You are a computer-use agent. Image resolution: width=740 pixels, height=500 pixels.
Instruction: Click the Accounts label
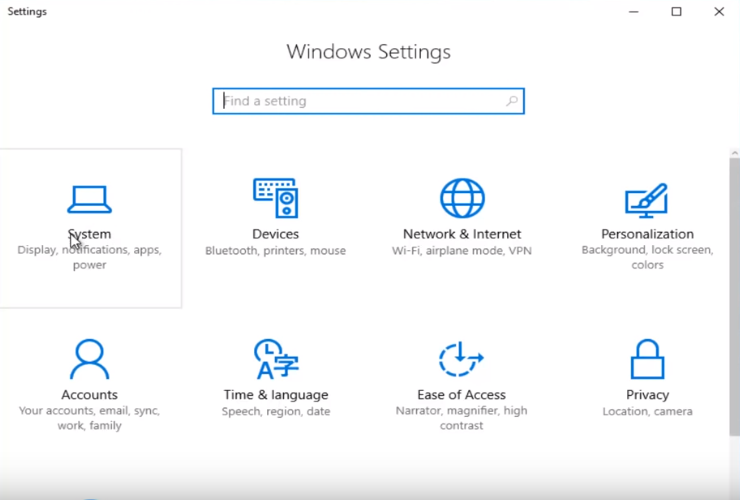coord(89,395)
